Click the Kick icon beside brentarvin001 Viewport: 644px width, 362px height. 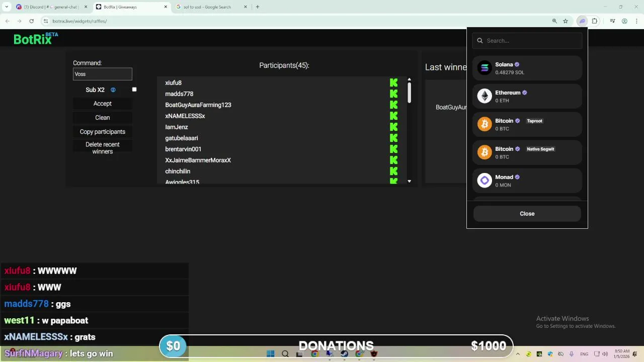pos(393,149)
